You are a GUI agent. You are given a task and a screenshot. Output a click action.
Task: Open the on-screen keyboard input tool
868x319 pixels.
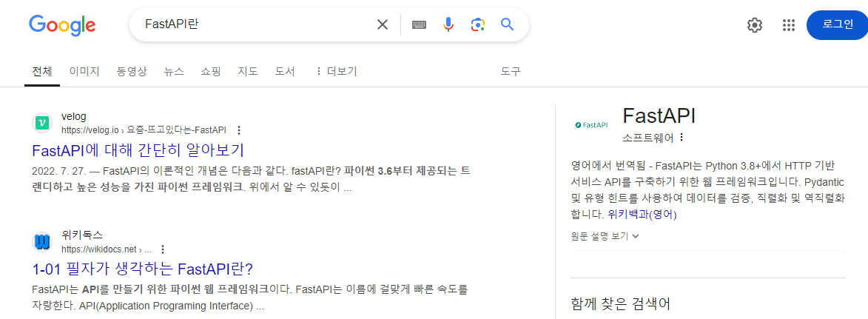tap(419, 24)
